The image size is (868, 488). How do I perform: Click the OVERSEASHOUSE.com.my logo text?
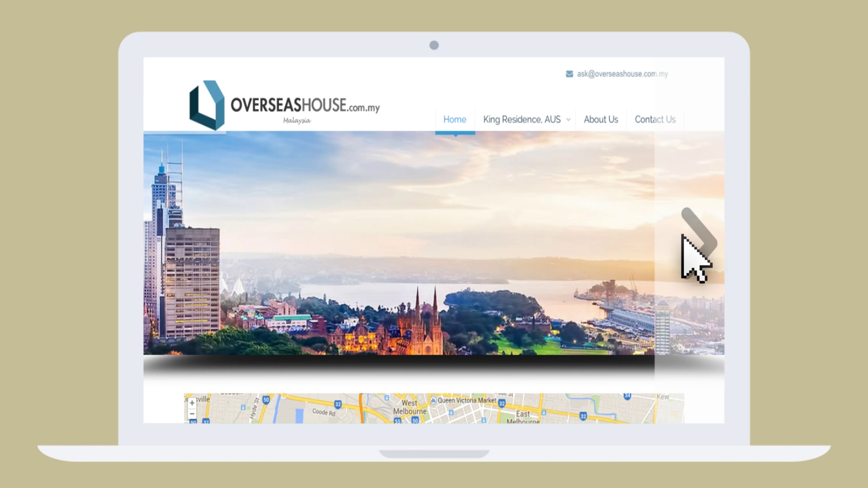[305, 105]
